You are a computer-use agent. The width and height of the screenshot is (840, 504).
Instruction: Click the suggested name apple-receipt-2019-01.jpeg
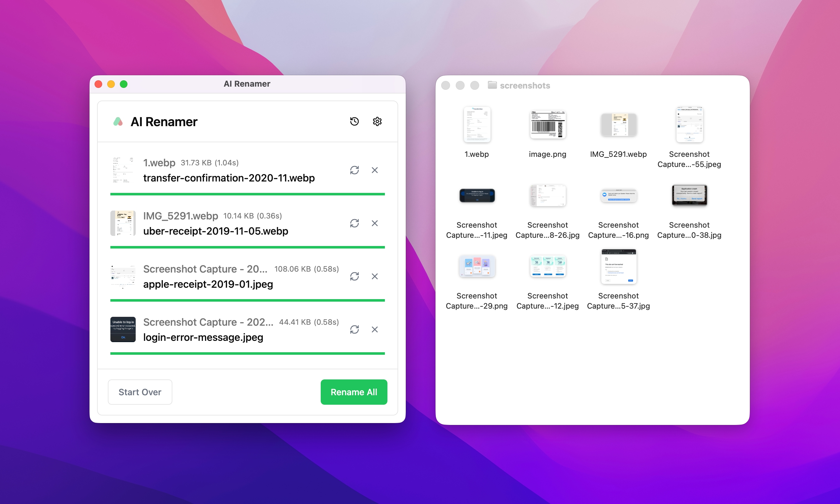click(208, 284)
